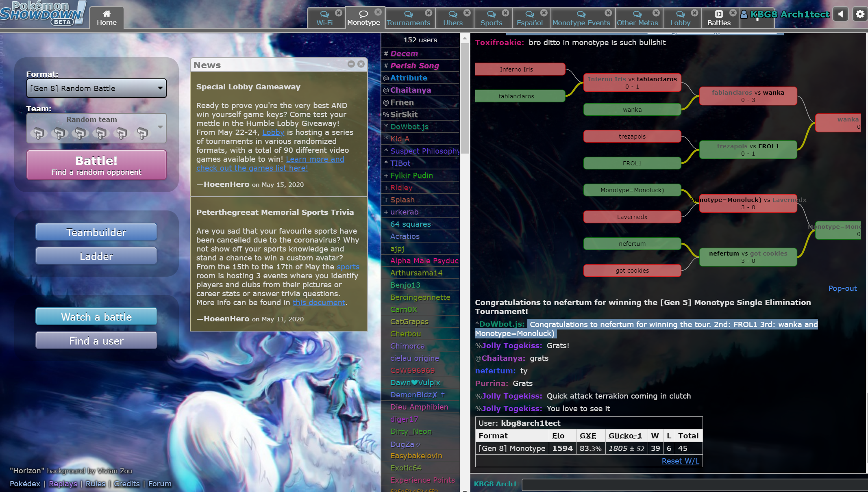
Task: Minimize the News panel
Action: (351, 64)
